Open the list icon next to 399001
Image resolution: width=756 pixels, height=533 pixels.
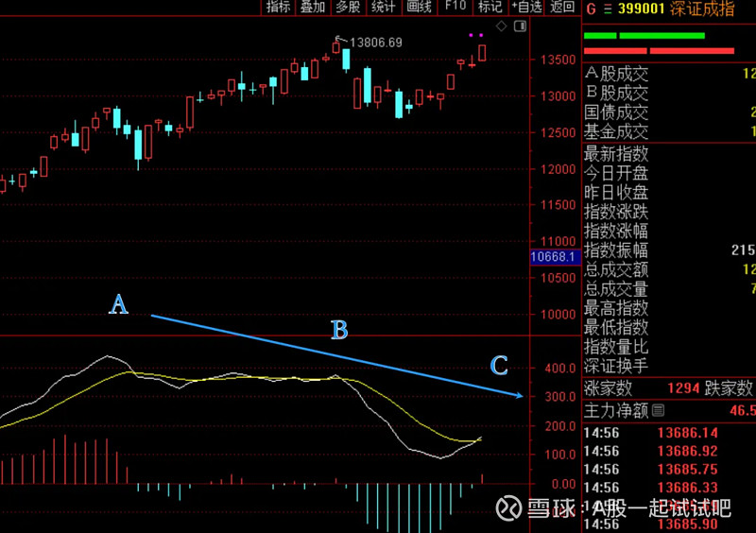pos(608,9)
